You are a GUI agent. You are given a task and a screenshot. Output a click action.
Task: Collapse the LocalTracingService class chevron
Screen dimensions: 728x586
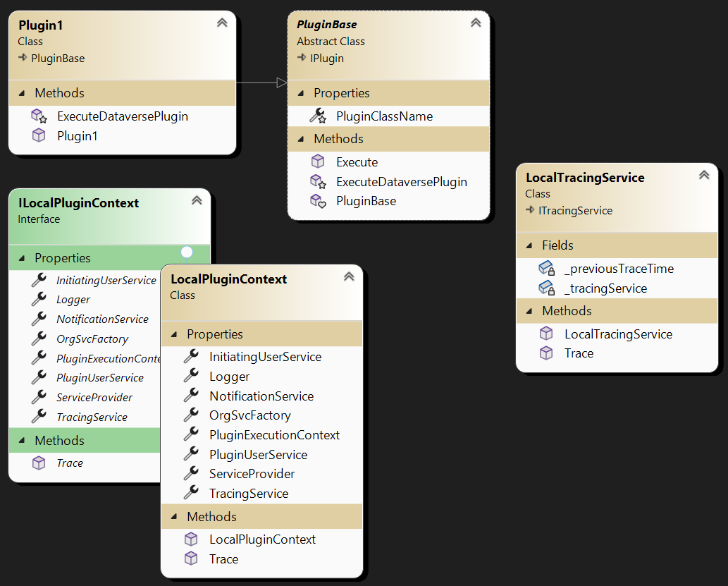pos(704,175)
